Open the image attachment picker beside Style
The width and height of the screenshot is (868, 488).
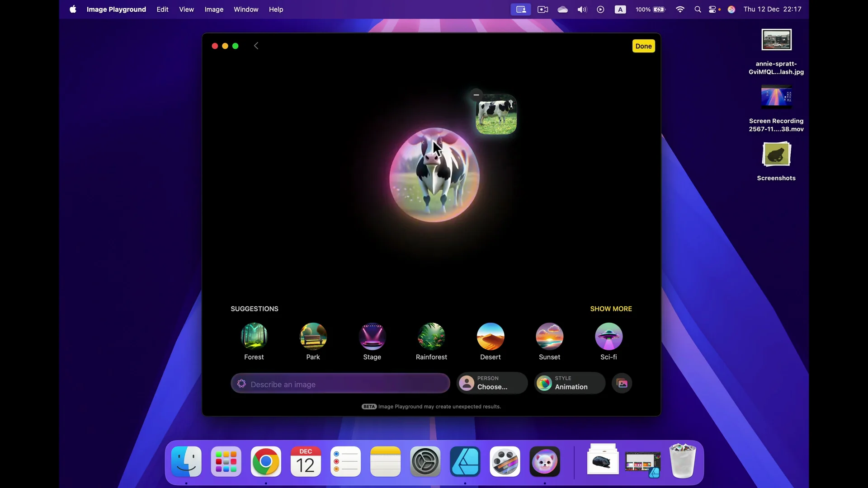pyautogui.click(x=622, y=383)
